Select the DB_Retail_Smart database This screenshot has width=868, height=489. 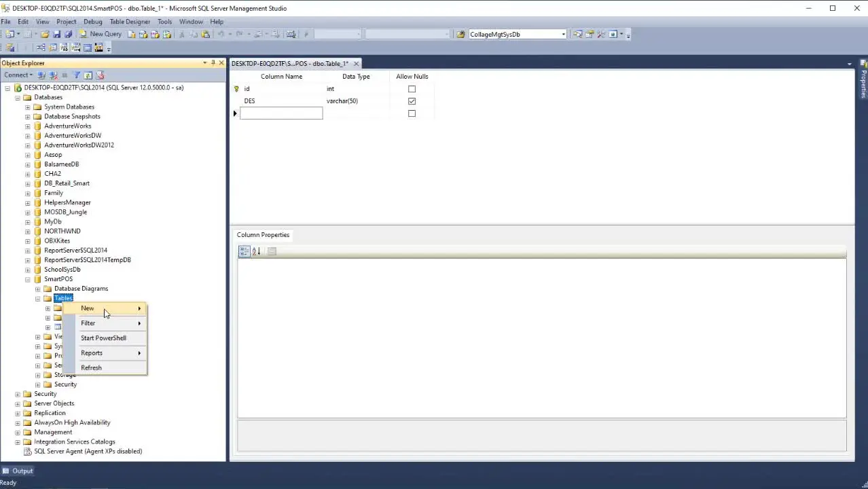(67, 183)
